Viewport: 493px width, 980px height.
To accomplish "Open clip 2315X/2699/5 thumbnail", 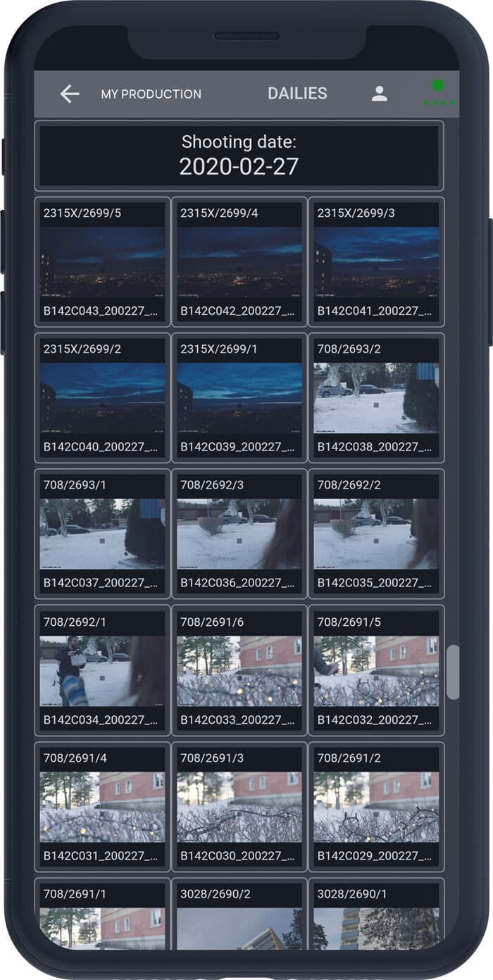I will click(x=102, y=262).
